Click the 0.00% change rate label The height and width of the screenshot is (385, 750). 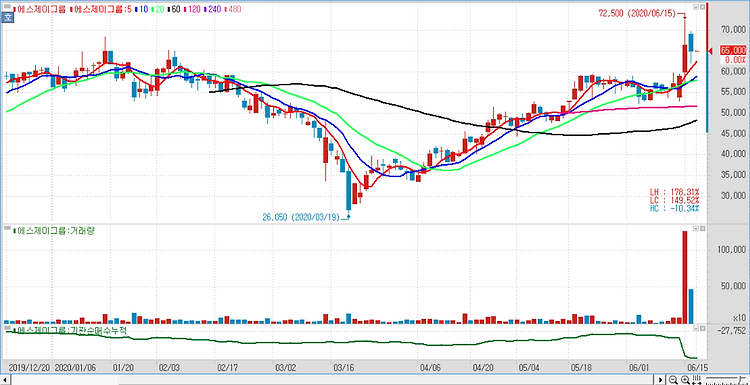[735, 60]
